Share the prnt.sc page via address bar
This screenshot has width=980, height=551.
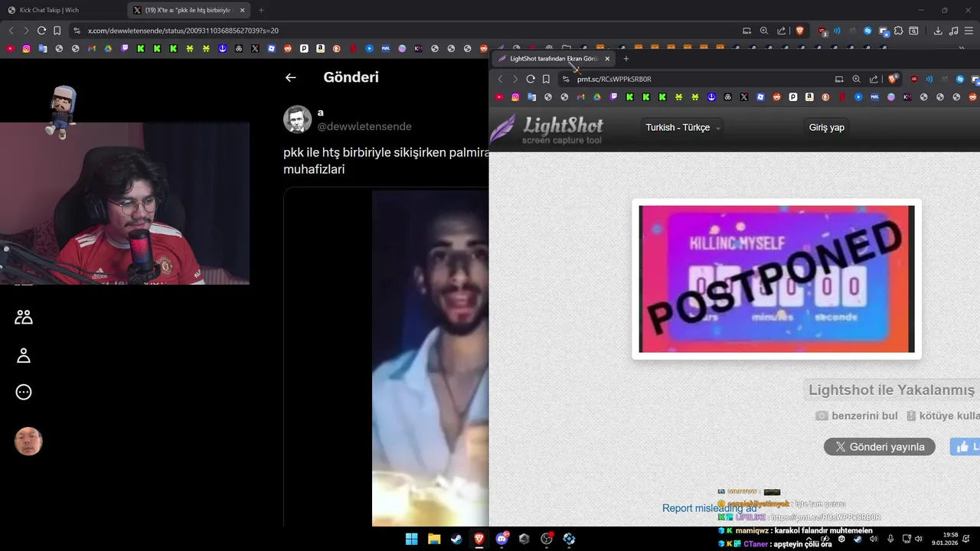(874, 79)
